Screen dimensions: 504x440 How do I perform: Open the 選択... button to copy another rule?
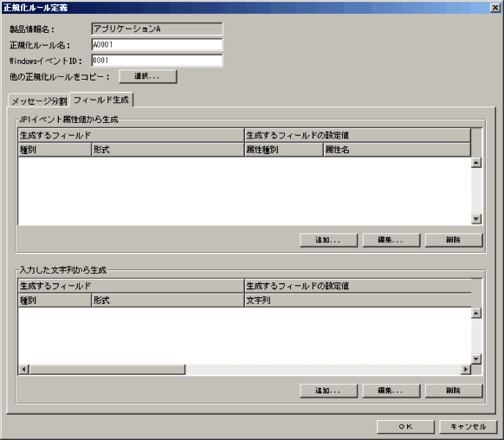click(148, 76)
